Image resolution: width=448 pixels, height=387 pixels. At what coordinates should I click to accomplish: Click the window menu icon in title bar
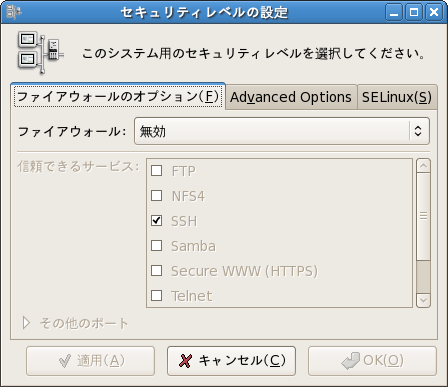[13, 12]
